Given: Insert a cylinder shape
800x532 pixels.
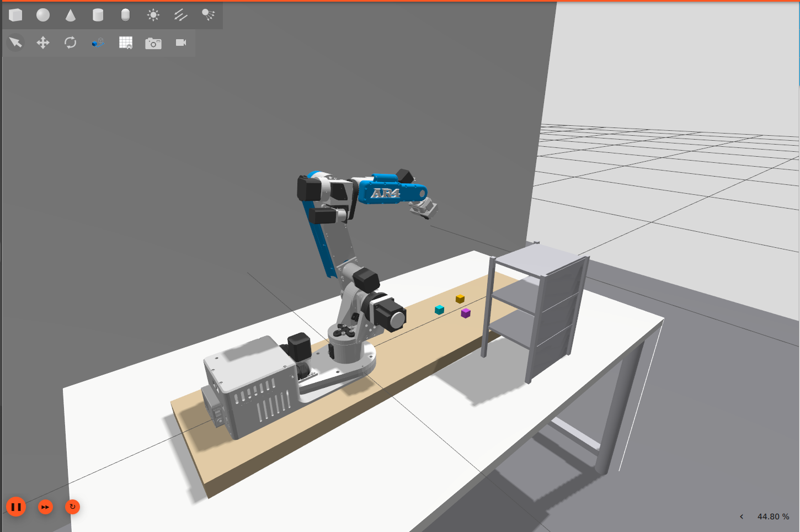Looking at the screenshot, I should click(x=98, y=15).
